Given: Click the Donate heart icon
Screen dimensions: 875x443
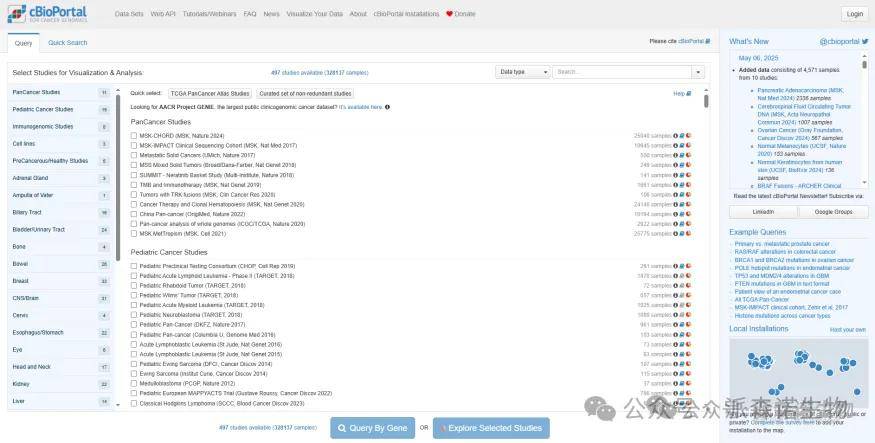Looking at the screenshot, I should [x=449, y=14].
